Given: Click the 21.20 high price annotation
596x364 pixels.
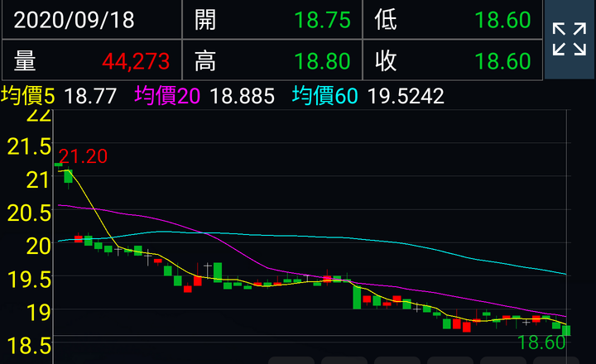Looking at the screenshot, I should click(x=84, y=156).
